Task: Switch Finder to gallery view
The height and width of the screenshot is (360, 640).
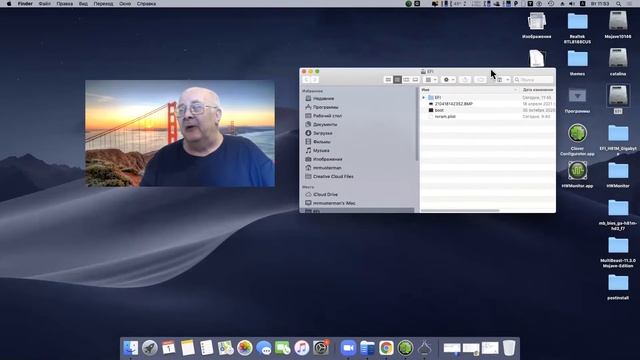Action: click(415, 80)
